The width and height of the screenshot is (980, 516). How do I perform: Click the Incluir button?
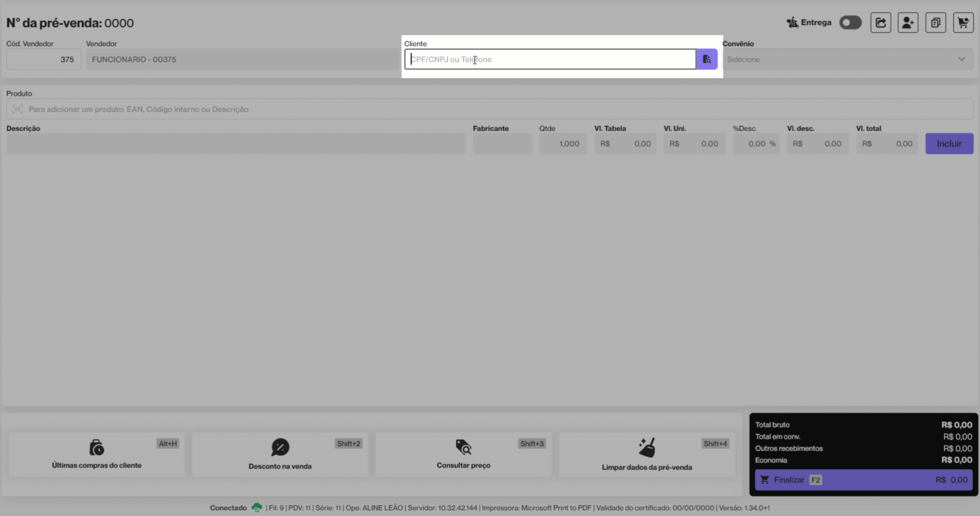click(949, 144)
